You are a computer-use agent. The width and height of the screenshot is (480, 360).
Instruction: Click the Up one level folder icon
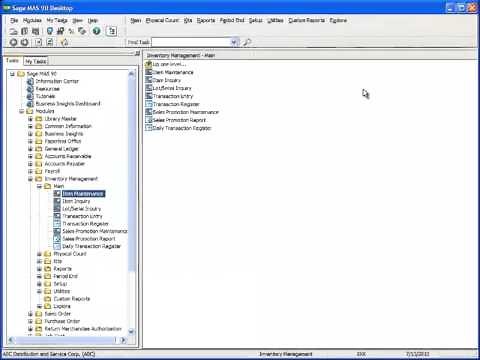point(149,64)
